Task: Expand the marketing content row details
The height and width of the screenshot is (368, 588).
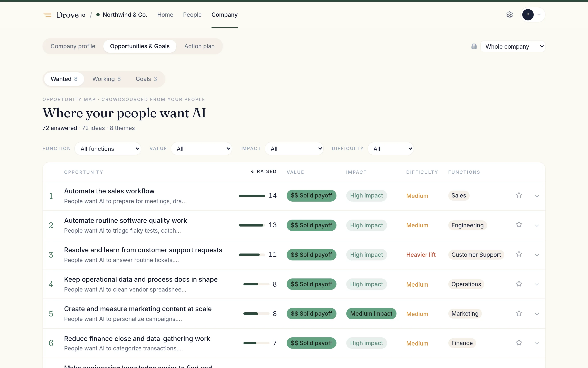Action: (x=537, y=314)
